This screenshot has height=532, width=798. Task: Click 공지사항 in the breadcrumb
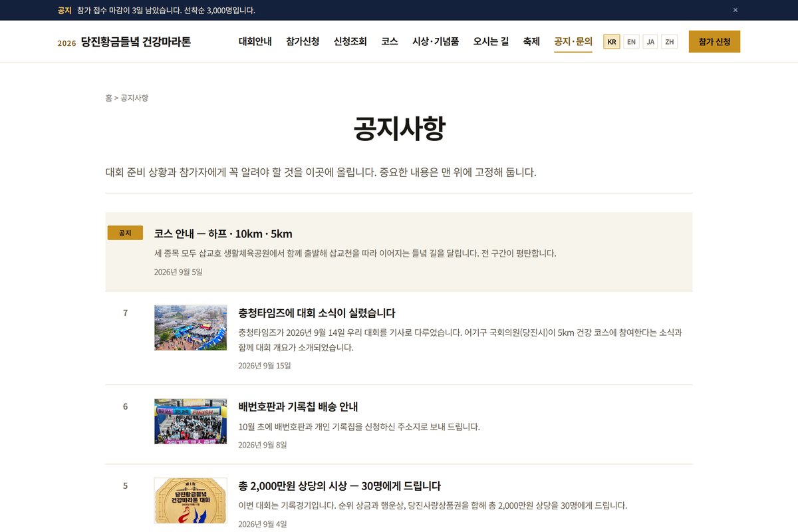pos(134,98)
